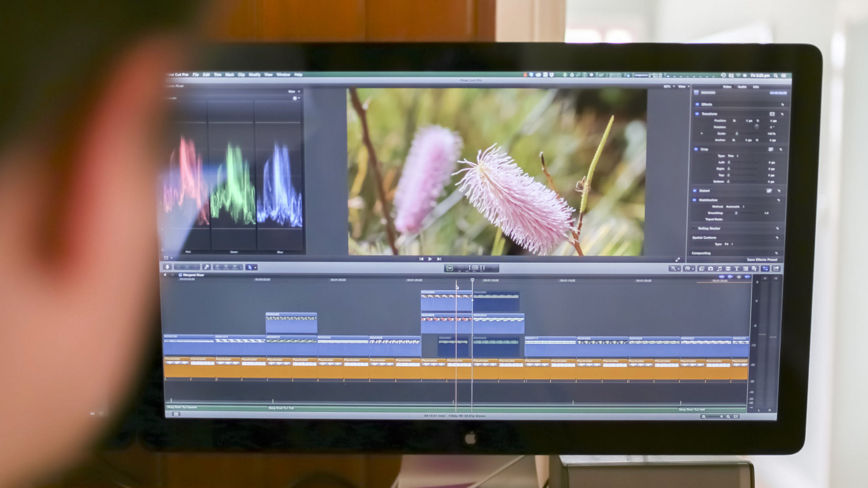This screenshot has height=488, width=868.
Task: Show Crop onscreen controls icon
Action: (x=770, y=149)
